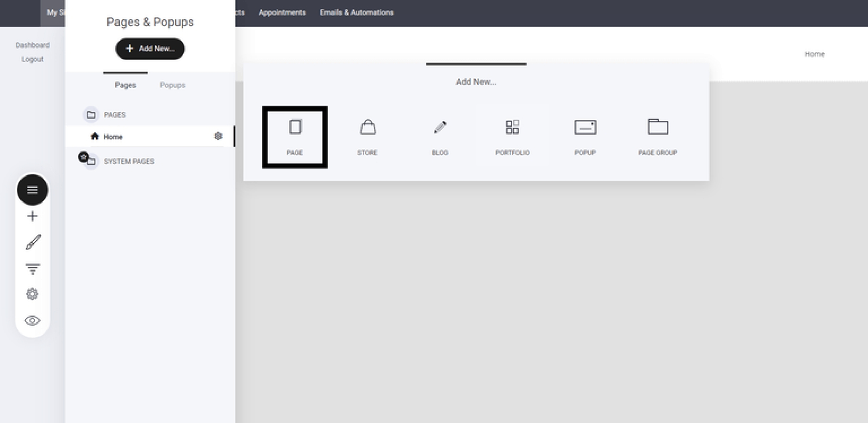Pick the Portfolio grid icon
Viewport: 868px width, 423px height.
coord(512,127)
